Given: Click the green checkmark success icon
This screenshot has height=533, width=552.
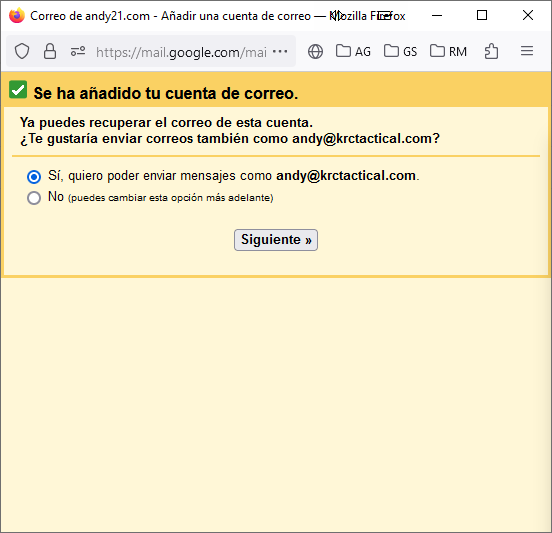Looking at the screenshot, I should 18,89.
